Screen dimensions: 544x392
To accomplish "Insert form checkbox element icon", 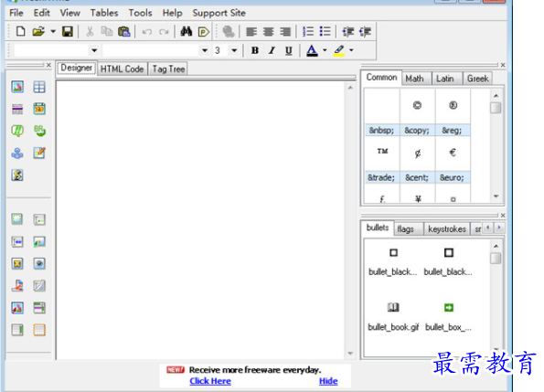I will pos(17,264).
